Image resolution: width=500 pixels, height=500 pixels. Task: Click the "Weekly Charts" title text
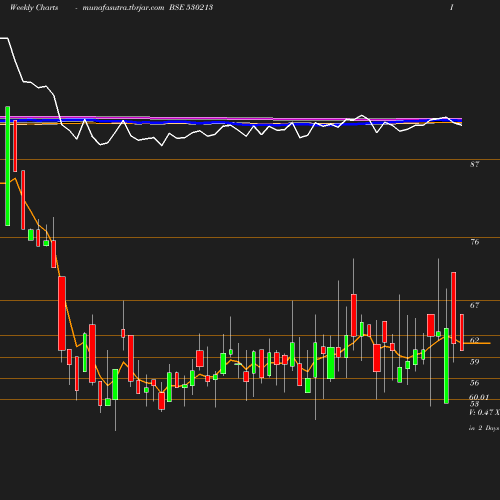34,7
